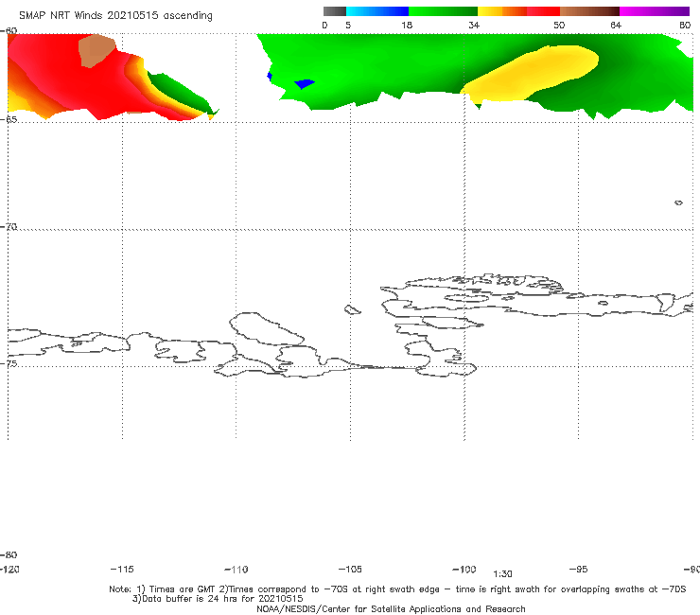This screenshot has width=700, height=615.
Task: Click the '5' label under the color bar
Action: [348, 26]
